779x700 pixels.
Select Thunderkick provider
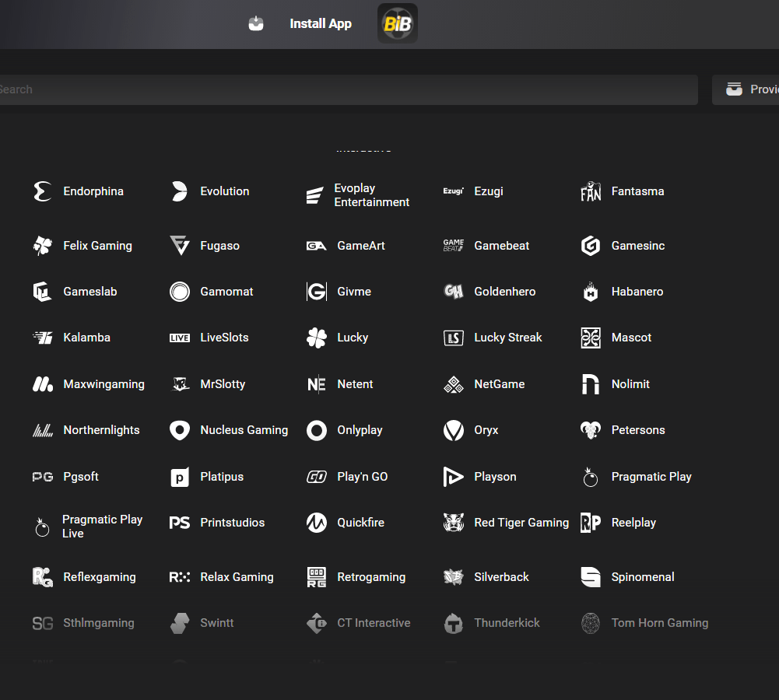491,623
